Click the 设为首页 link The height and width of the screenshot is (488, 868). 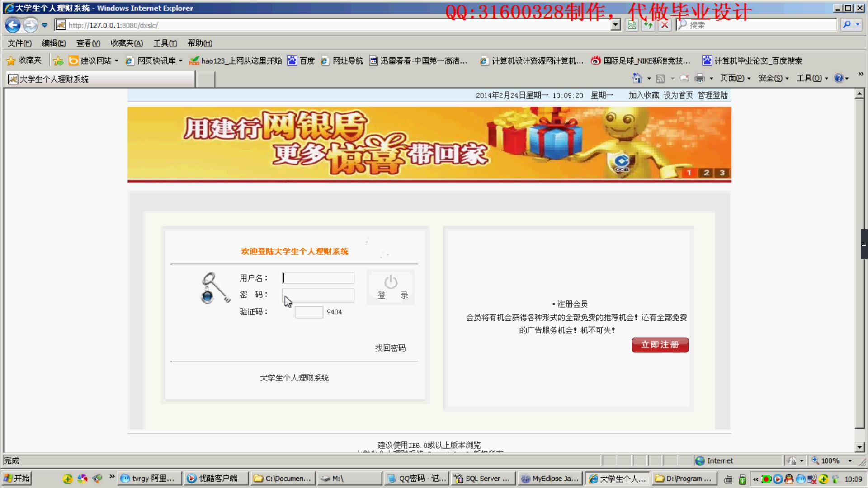click(x=678, y=95)
